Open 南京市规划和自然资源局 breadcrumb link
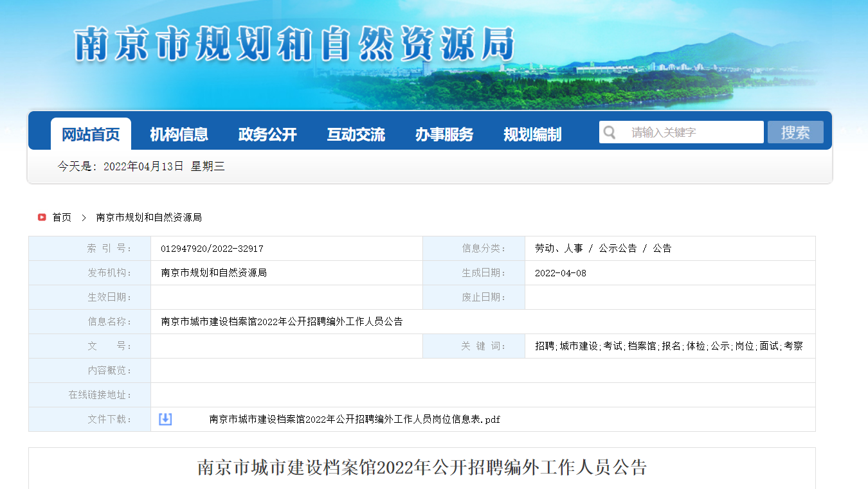This screenshot has height=489, width=868. click(149, 218)
